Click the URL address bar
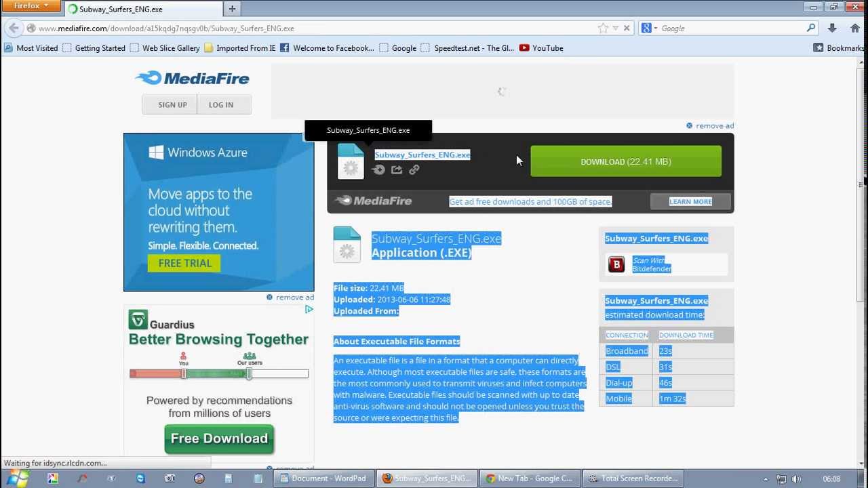This screenshot has width=868, height=488. tap(312, 28)
